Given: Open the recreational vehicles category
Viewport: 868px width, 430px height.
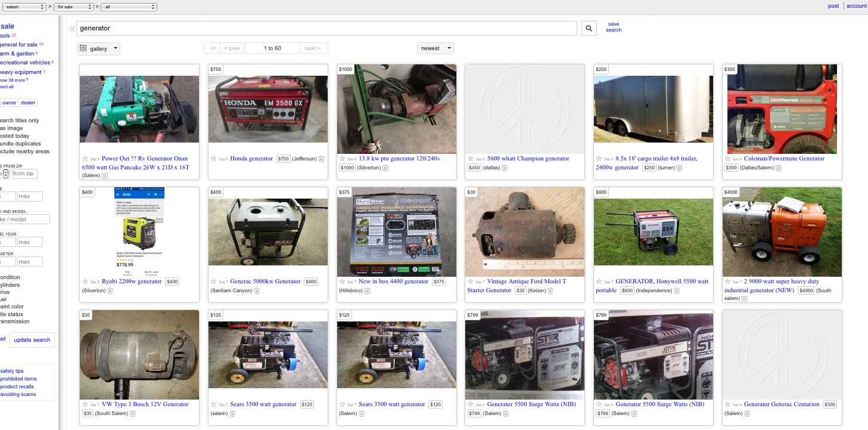Looking at the screenshot, I should tap(24, 63).
